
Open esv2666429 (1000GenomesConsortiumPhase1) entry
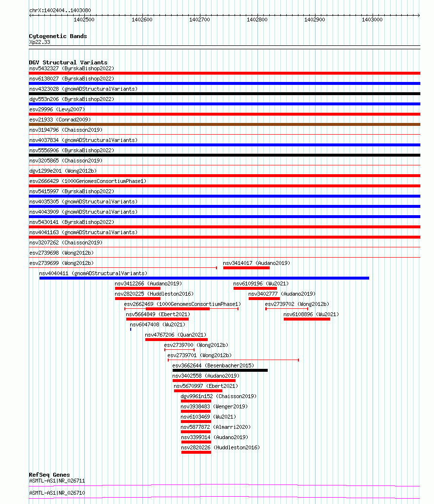click(x=88, y=181)
